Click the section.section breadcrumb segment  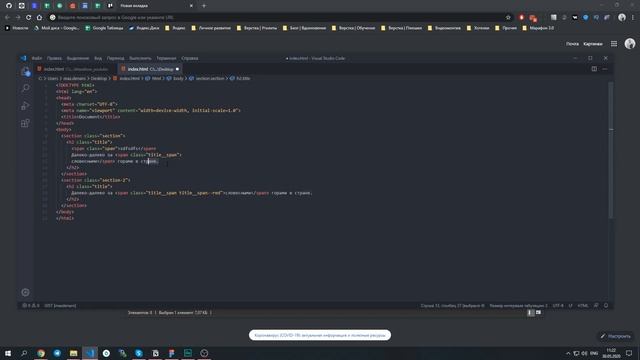(x=210, y=78)
